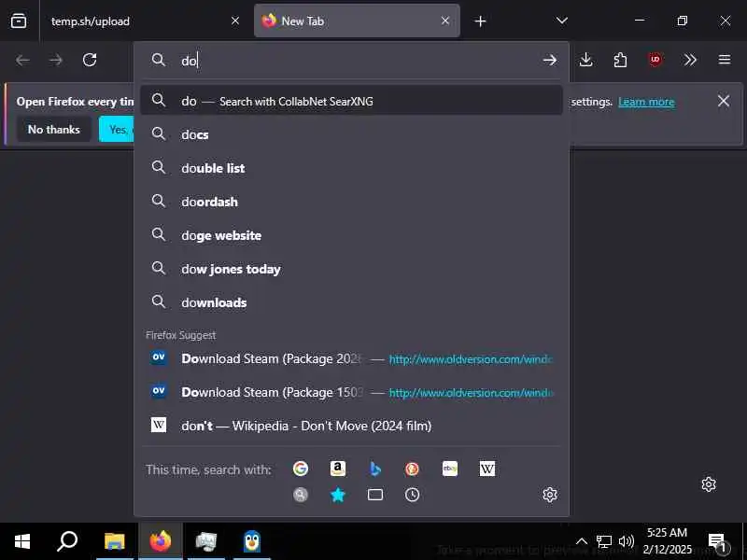Search this time with Bing
This screenshot has height=560, width=747.
pyautogui.click(x=375, y=469)
